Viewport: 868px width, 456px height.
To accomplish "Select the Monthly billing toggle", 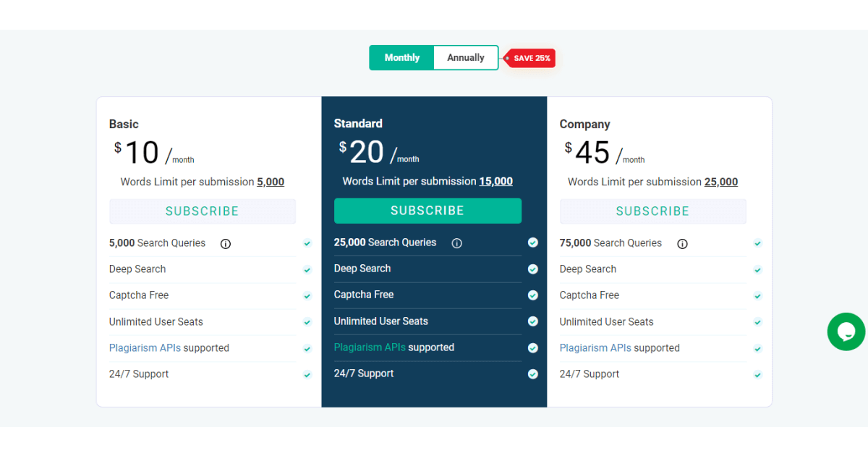I will click(x=401, y=58).
